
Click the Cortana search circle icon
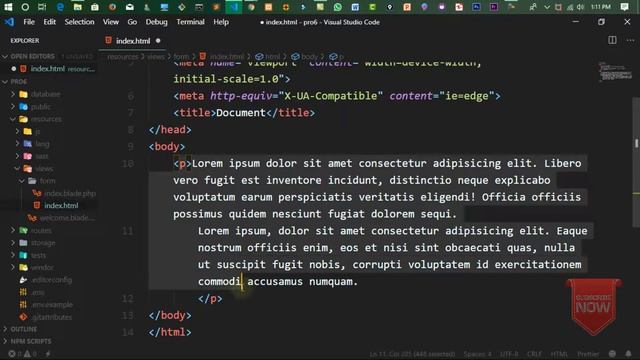[25, 7]
